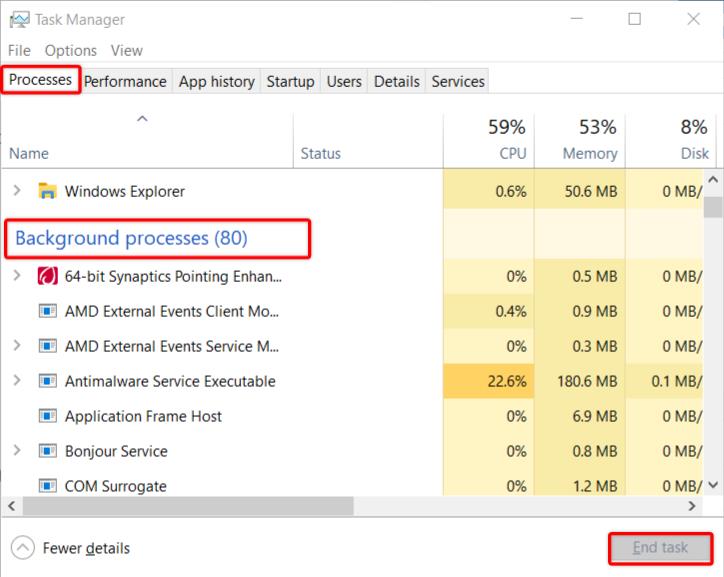Sort by the Disk column header

pyautogui.click(x=670, y=140)
